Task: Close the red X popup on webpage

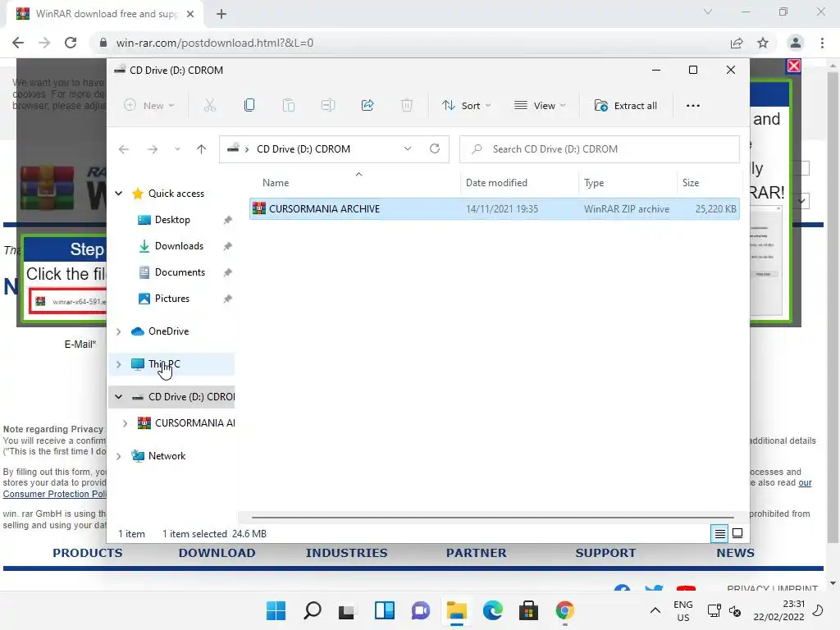Action: pos(793,66)
